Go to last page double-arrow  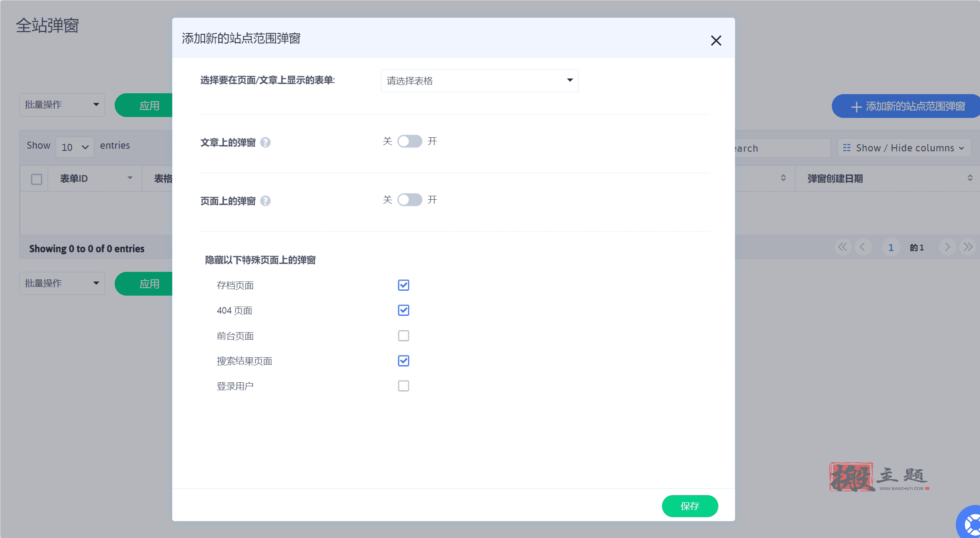pyautogui.click(x=968, y=247)
